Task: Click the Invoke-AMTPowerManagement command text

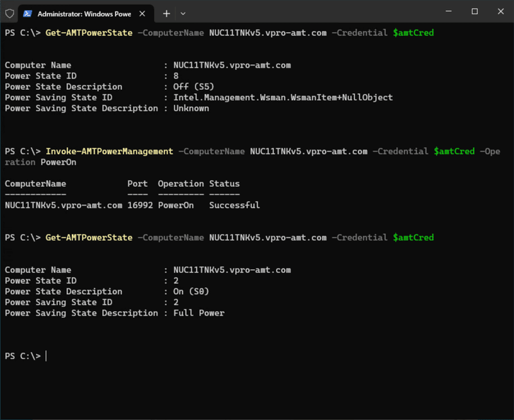Action: [x=109, y=152]
